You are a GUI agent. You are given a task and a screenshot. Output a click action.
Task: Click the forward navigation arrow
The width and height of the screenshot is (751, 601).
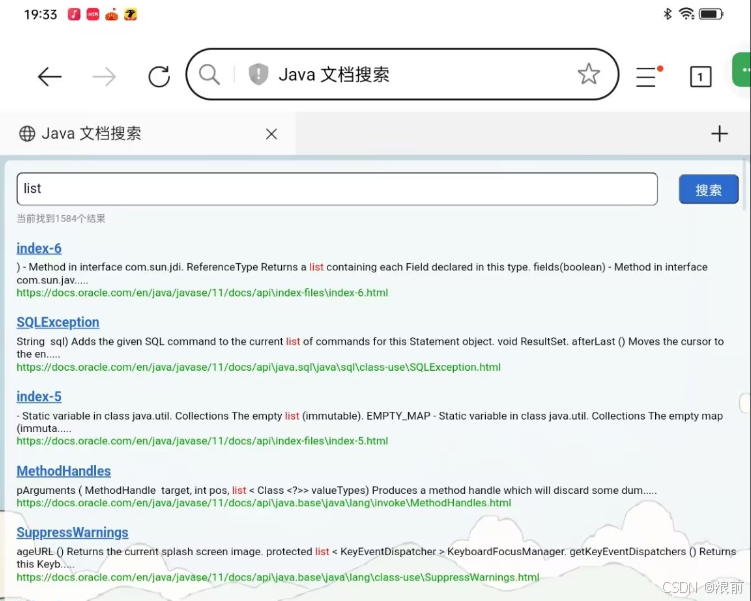pyautogui.click(x=104, y=77)
